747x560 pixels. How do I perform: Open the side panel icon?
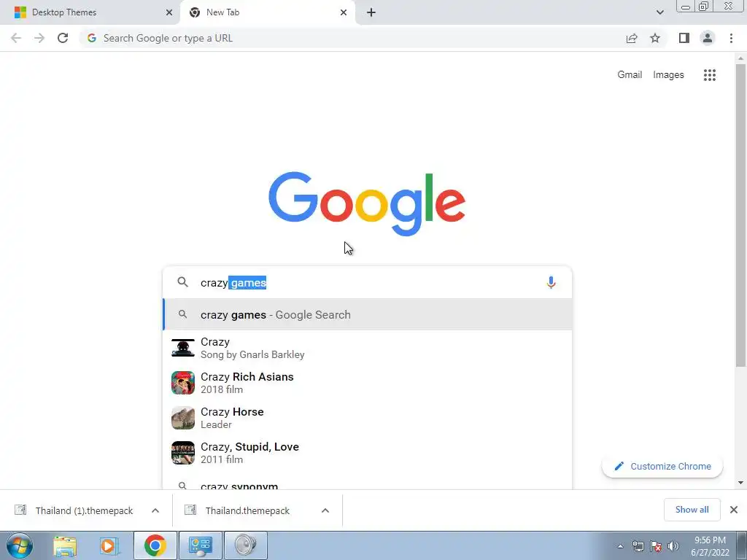pyautogui.click(x=684, y=38)
